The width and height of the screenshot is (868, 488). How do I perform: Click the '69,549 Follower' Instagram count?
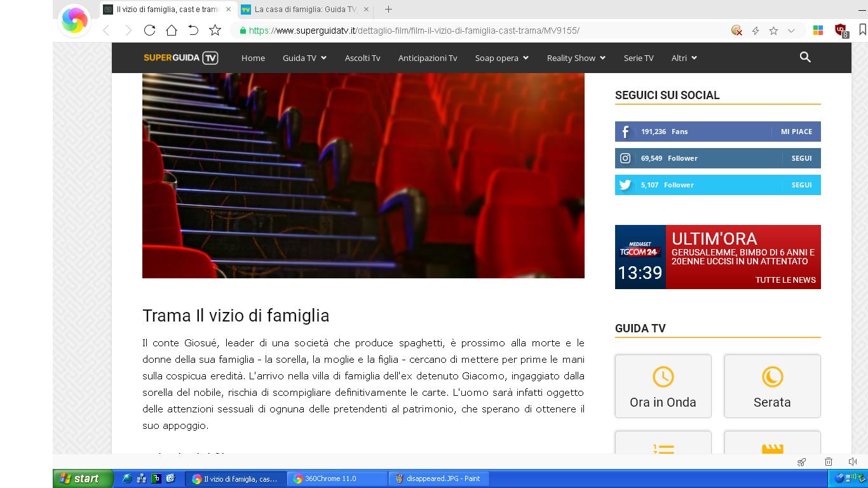coord(669,158)
